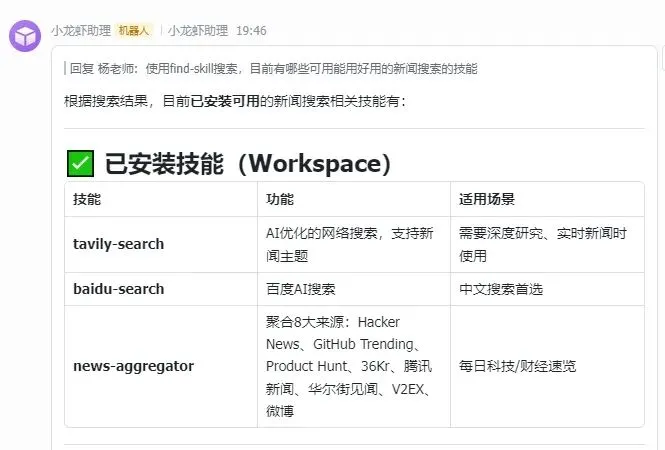Select the baidu-search cell
Screen dimensions: 665x450
[x=161, y=289]
